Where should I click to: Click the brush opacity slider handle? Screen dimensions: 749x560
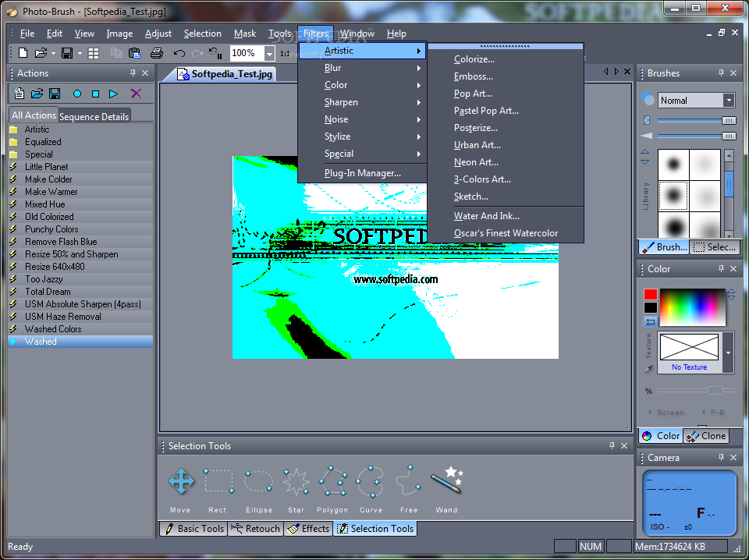click(729, 121)
